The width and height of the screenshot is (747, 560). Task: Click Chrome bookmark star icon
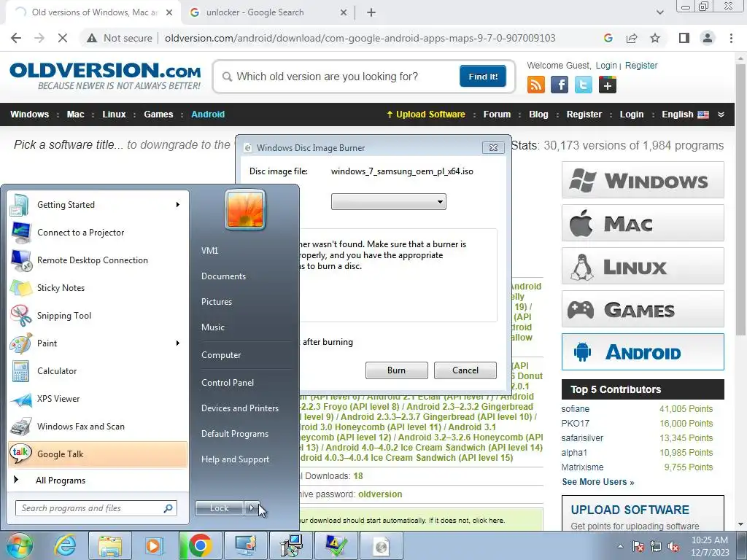[655, 38]
